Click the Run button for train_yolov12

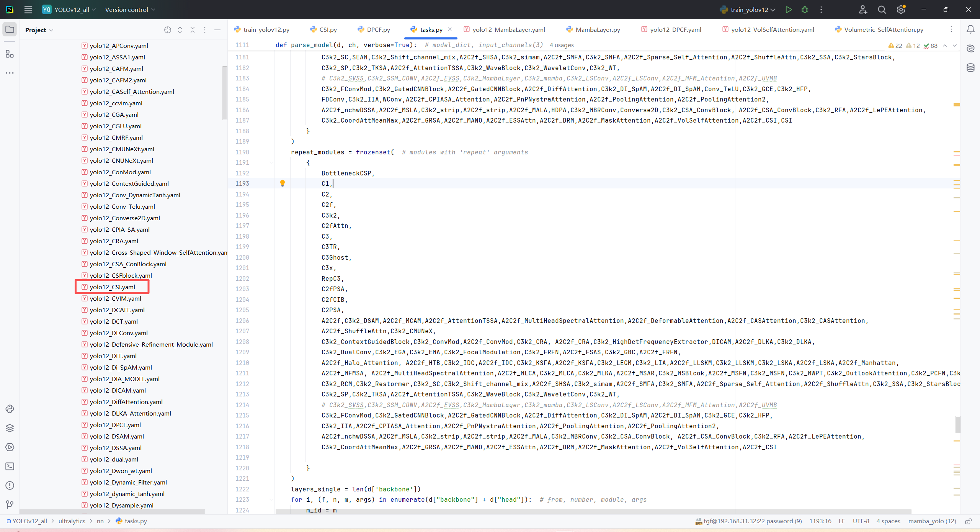(788, 10)
